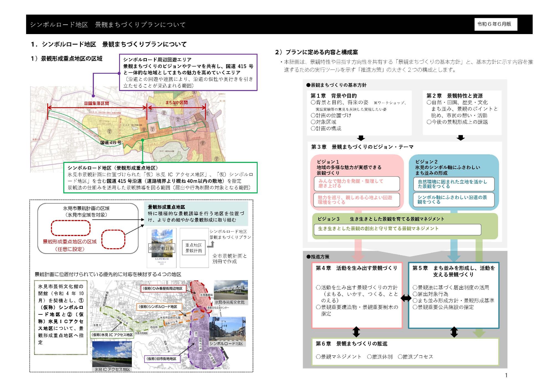Click the ○計画の位置づけ item in 第1章
554x392 pixels.
click(x=331, y=115)
